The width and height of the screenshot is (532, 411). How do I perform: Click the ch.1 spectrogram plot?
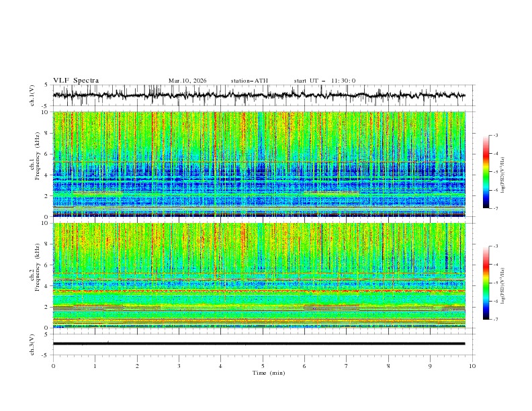(x=259, y=164)
